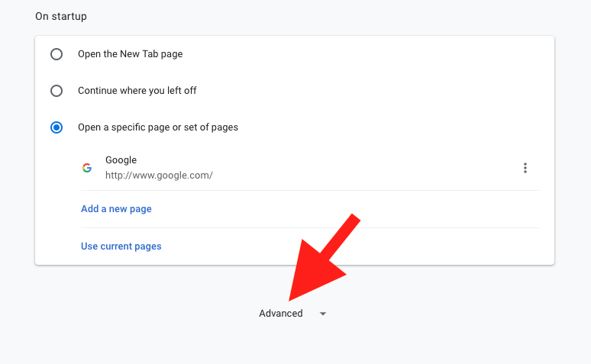Click the http://www.google.com/ URL text
Screen dimensions: 591x364
tap(159, 176)
